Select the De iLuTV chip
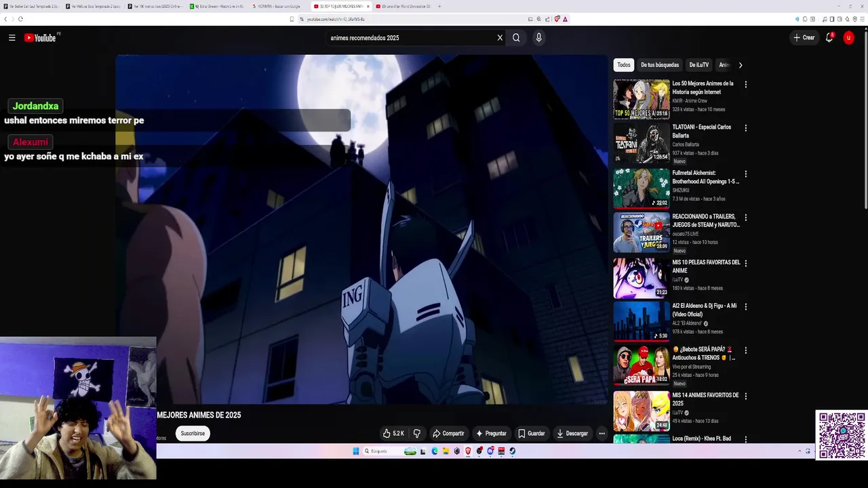This screenshot has height=488, width=868. click(x=698, y=65)
